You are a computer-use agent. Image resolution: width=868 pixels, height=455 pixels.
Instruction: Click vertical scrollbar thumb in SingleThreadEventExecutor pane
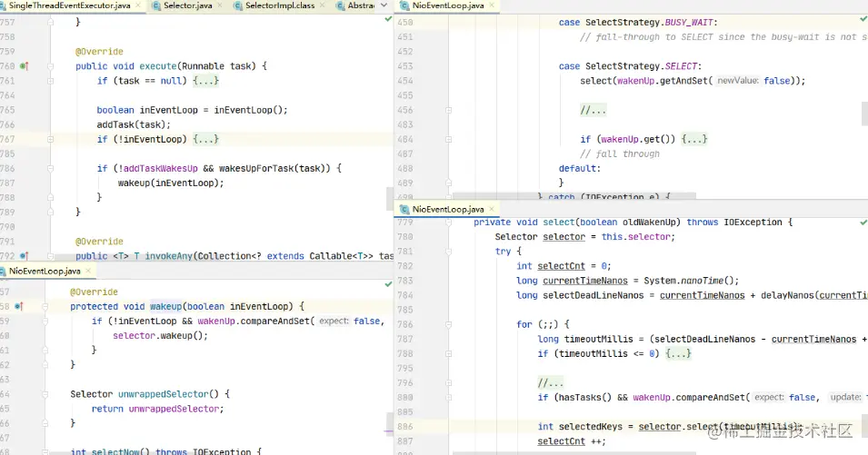(389, 198)
